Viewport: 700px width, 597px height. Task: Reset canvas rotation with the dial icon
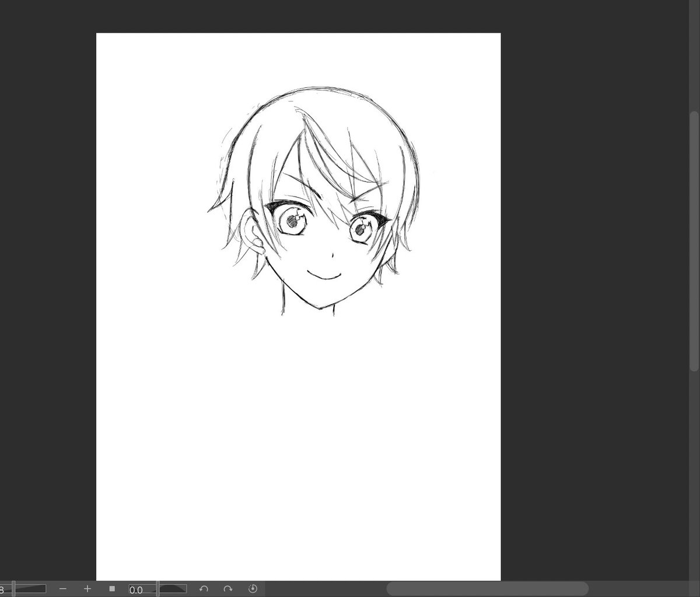pyautogui.click(x=253, y=589)
